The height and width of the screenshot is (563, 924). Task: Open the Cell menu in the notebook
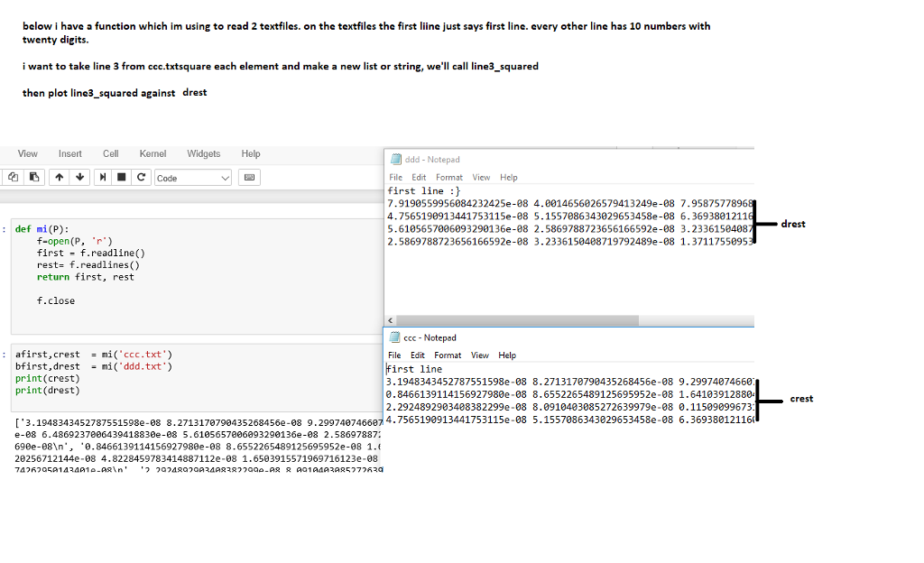(x=112, y=153)
